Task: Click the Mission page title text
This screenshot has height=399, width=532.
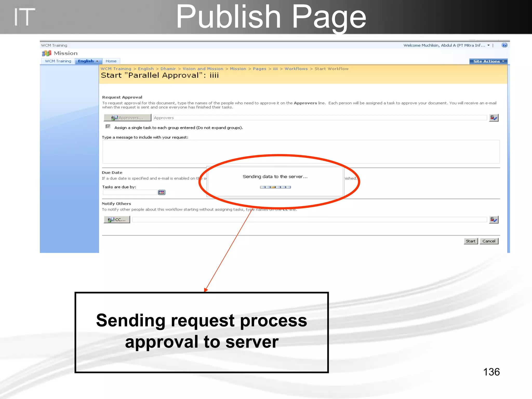Action: coord(66,53)
